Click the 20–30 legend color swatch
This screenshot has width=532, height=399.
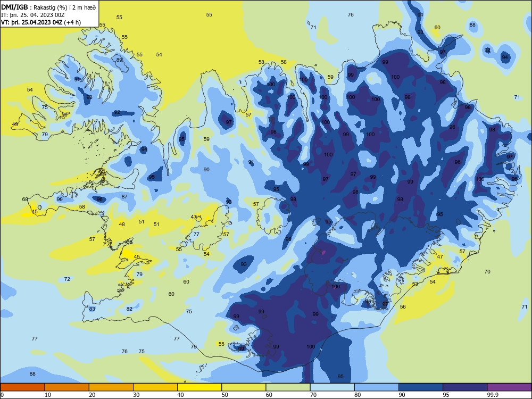111,387
